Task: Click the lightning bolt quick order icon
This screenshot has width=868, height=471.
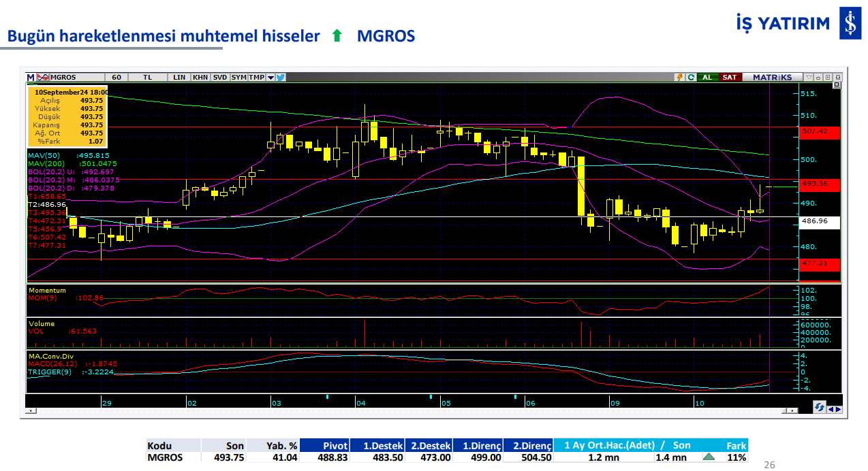Action: coord(679,78)
